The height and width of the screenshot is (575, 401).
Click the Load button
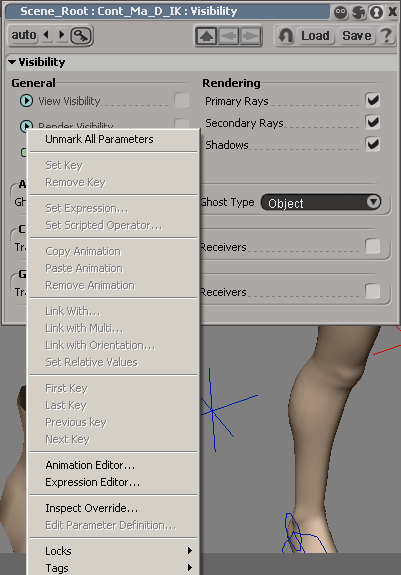click(x=315, y=36)
